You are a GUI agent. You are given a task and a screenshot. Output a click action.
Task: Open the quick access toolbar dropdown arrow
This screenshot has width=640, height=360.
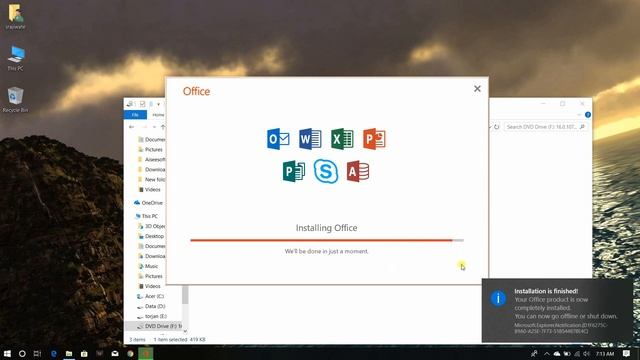tap(158, 104)
